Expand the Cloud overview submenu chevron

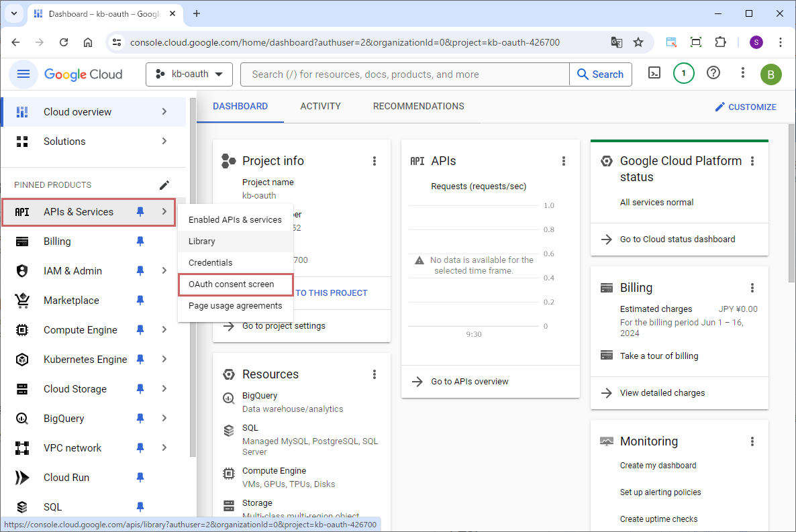click(164, 112)
